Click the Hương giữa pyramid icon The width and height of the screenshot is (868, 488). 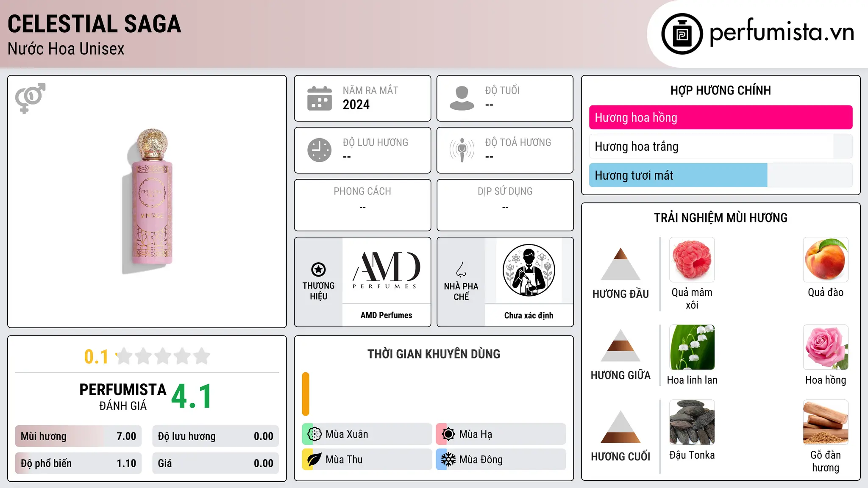click(x=620, y=345)
